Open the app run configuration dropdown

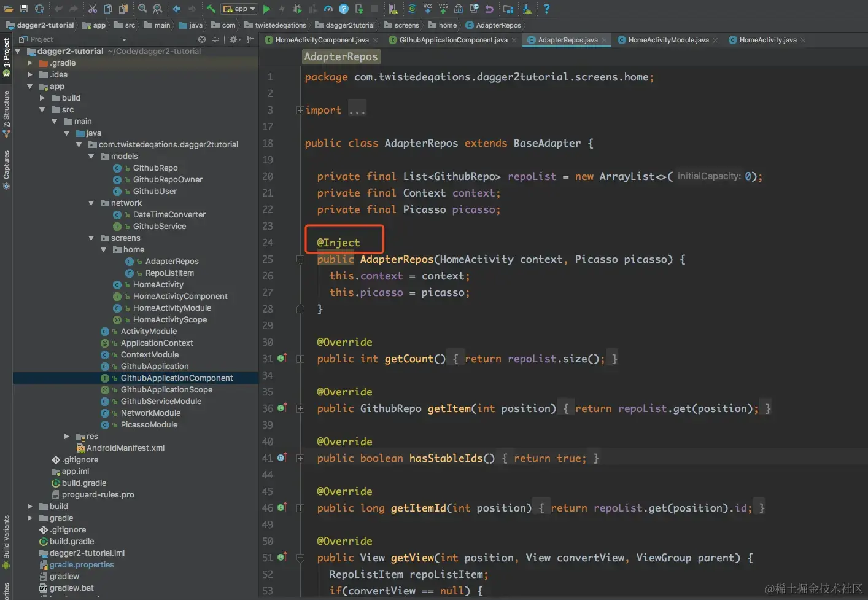point(239,9)
